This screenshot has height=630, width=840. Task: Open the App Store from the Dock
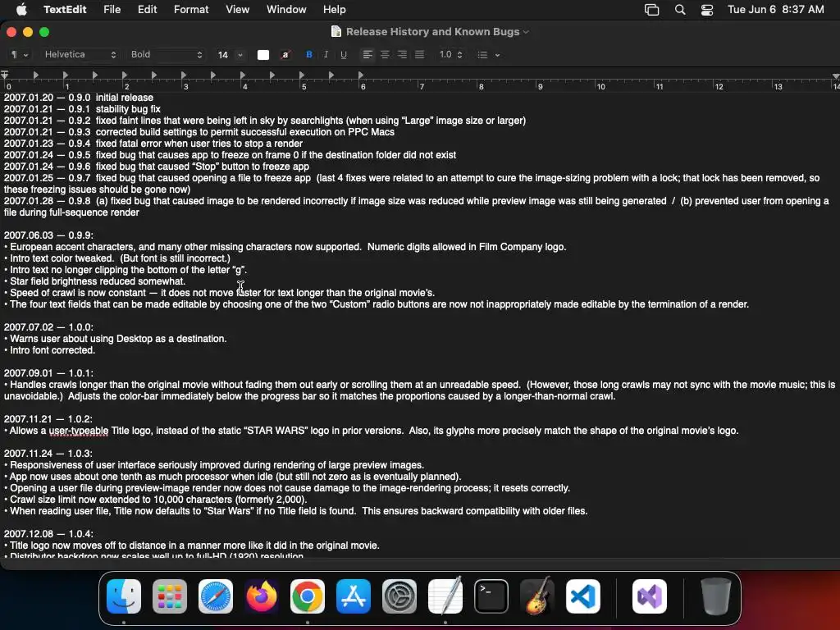tap(354, 596)
